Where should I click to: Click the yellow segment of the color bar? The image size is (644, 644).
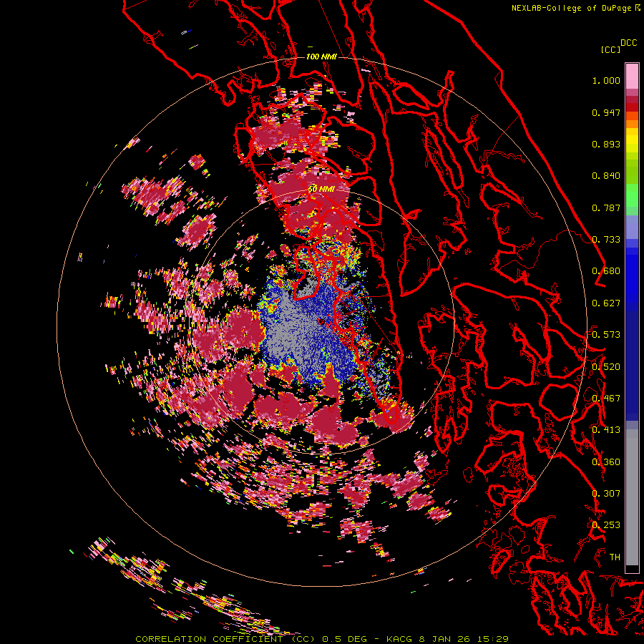632,140
